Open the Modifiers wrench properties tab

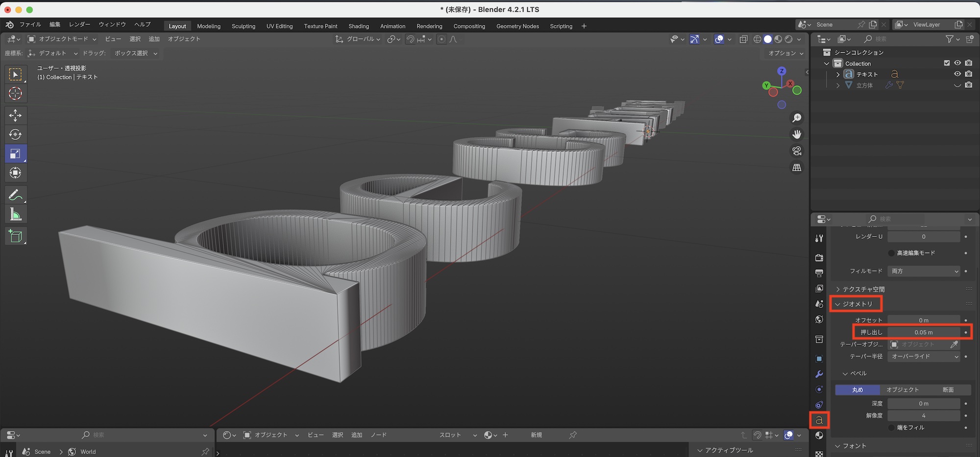point(819,374)
